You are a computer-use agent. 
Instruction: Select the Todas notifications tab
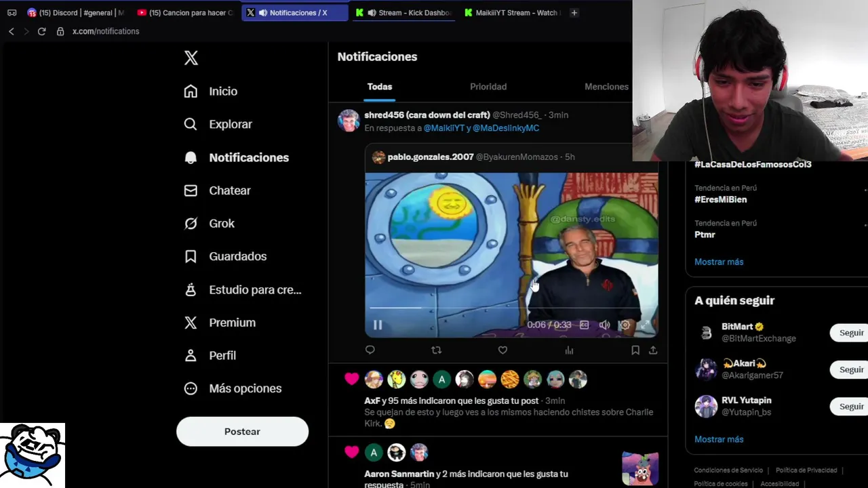(380, 87)
